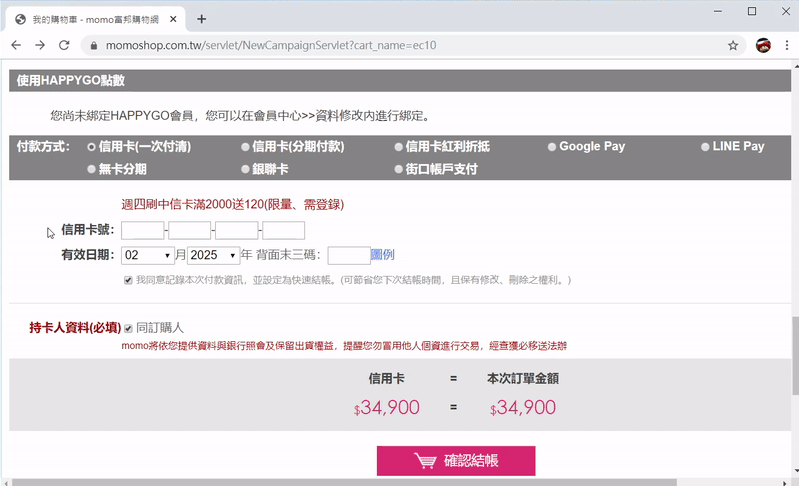799x486 pixels.
Task: Open the Chrome profile avatar
Action: pos(763,45)
